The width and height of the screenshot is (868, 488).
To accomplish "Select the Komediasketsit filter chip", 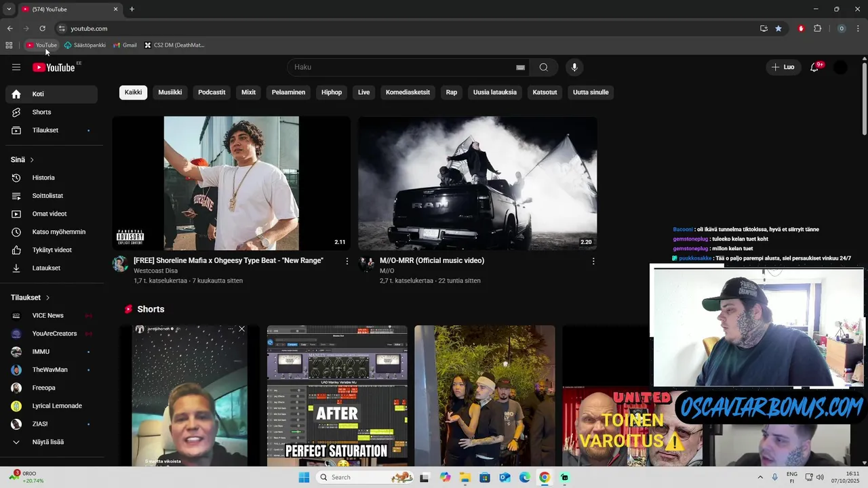I will click(408, 92).
